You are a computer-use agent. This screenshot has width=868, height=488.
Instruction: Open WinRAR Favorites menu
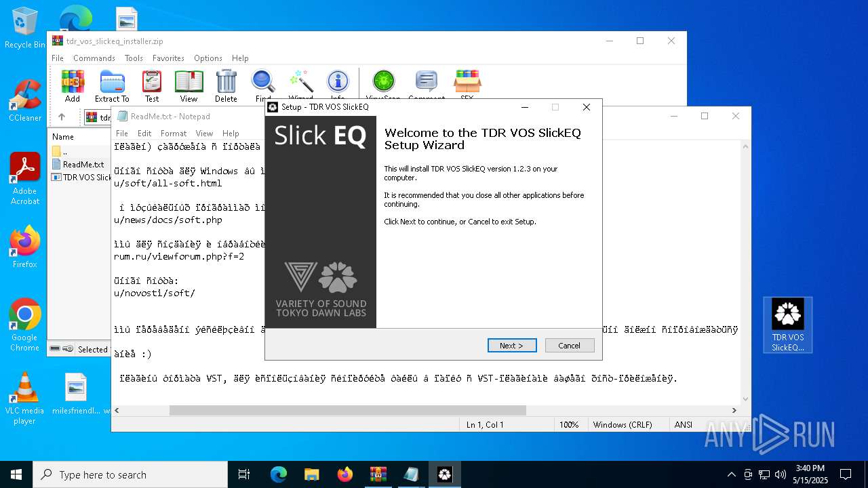coord(168,58)
